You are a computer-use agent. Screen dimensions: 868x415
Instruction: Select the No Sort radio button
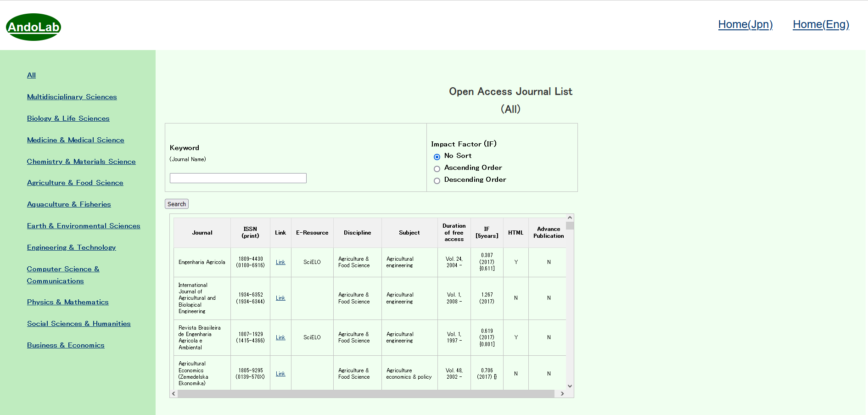(437, 157)
